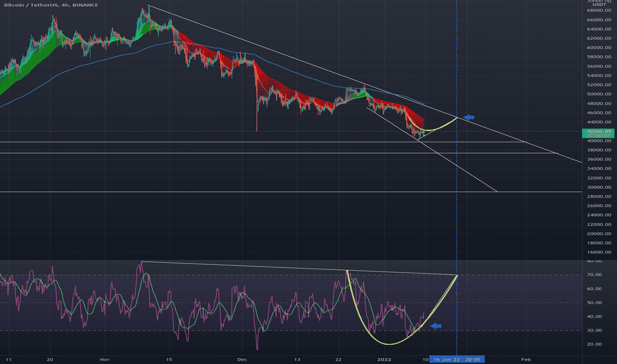Click the 66000.00 price axis label
The height and width of the screenshot is (364, 617).
pyautogui.click(x=599, y=20)
